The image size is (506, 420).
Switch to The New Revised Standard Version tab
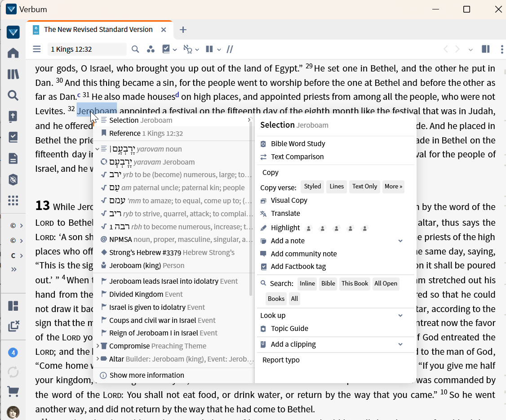point(98,30)
